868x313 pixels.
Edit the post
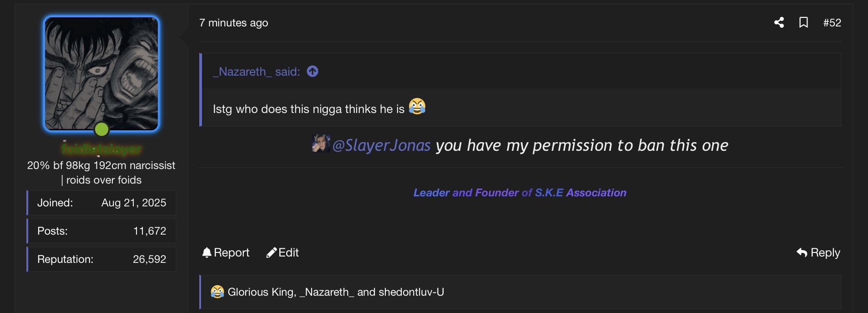click(x=283, y=252)
